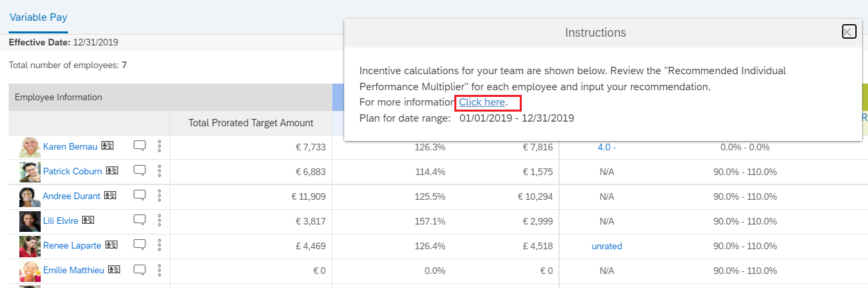Click the comment icon in Karen Bernau's row
Viewport: 868px width, 288px height.
tap(139, 145)
